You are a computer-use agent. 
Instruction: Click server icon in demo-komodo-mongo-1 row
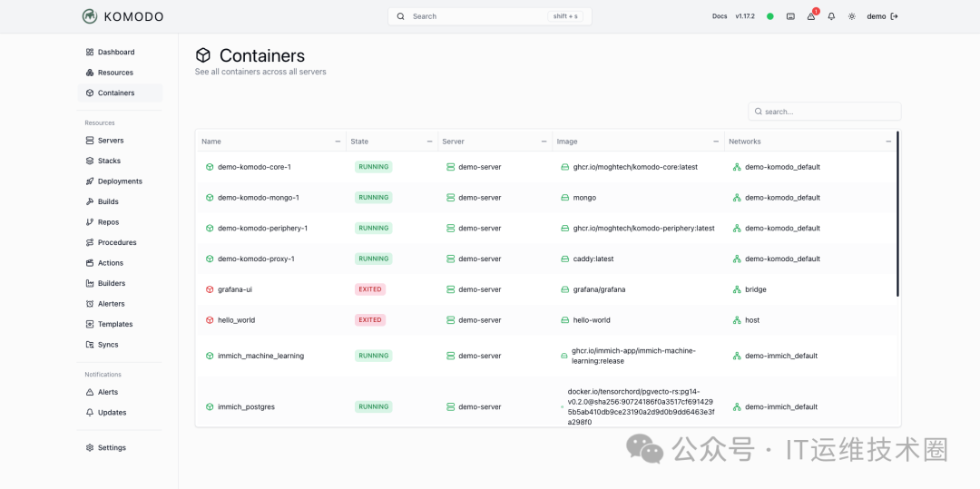(x=450, y=198)
